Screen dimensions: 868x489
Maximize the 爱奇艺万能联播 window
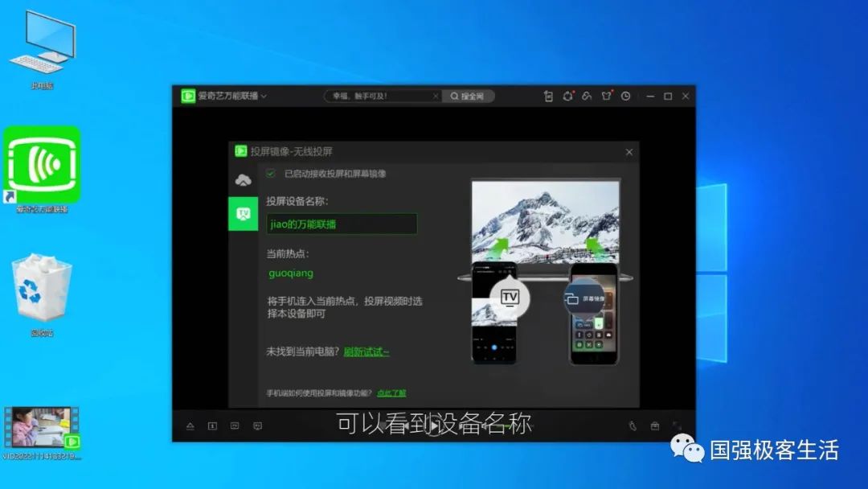coord(668,97)
